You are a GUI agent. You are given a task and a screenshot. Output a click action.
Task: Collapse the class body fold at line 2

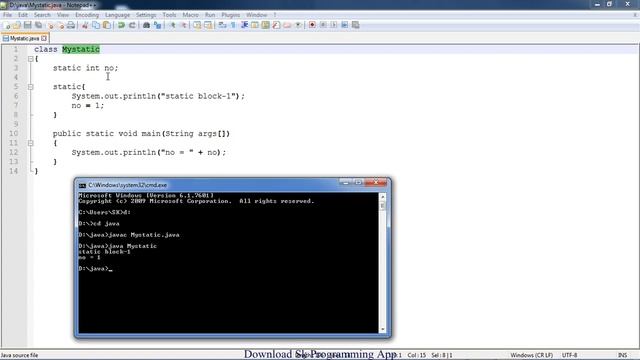31,59
